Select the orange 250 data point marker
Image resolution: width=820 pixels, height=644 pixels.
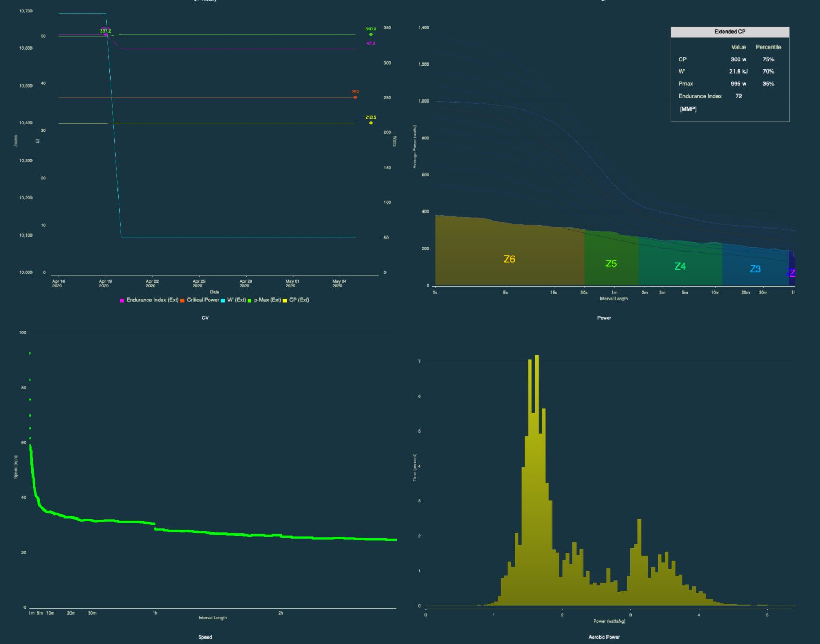click(x=355, y=97)
